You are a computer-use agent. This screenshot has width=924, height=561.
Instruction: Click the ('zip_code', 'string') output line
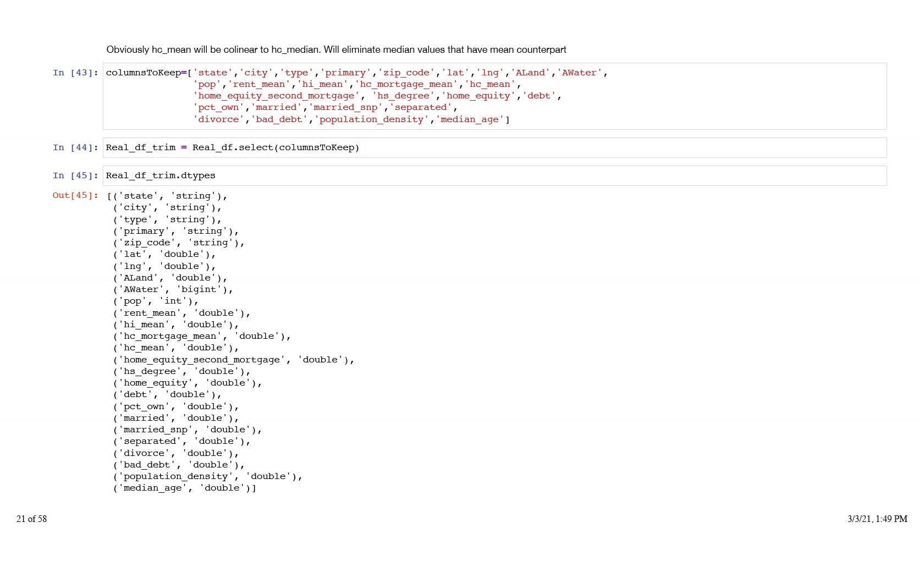point(178,243)
